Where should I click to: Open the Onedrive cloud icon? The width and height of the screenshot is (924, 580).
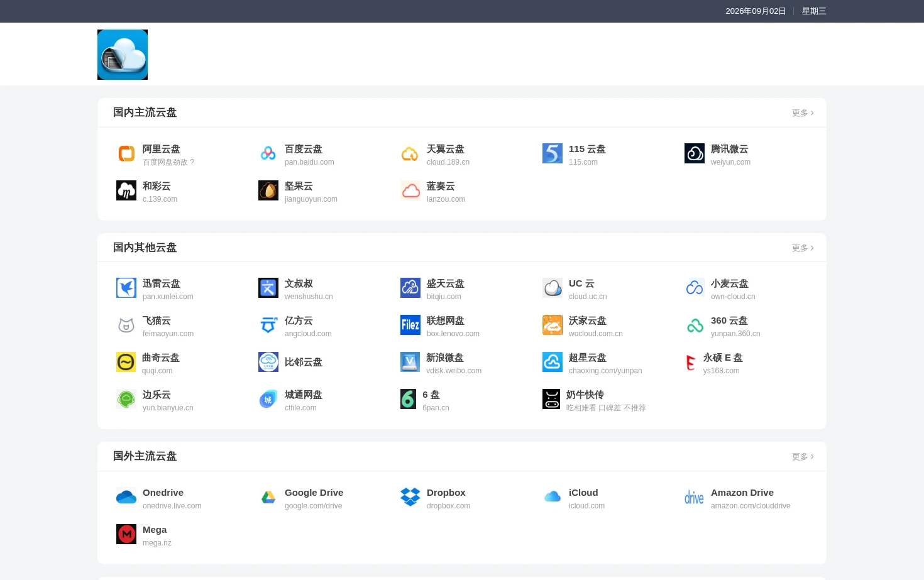(126, 497)
